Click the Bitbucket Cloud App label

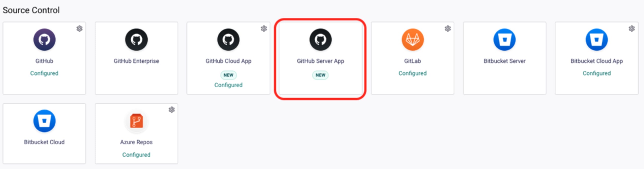point(597,61)
